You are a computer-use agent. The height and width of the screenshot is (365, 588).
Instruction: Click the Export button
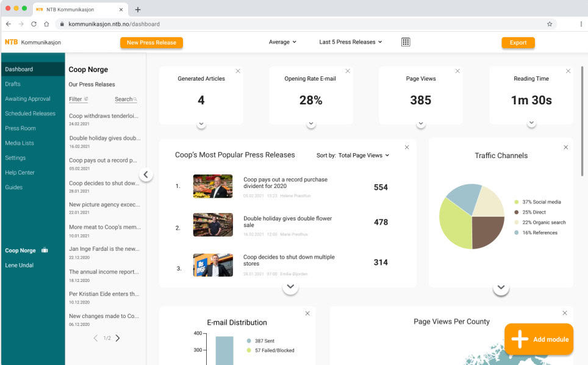pyautogui.click(x=518, y=42)
